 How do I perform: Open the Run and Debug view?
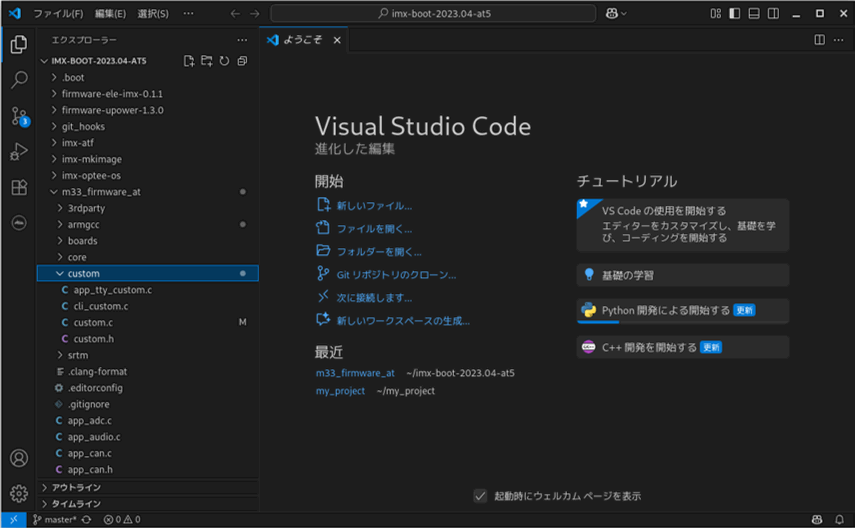click(x=18, y=152)
